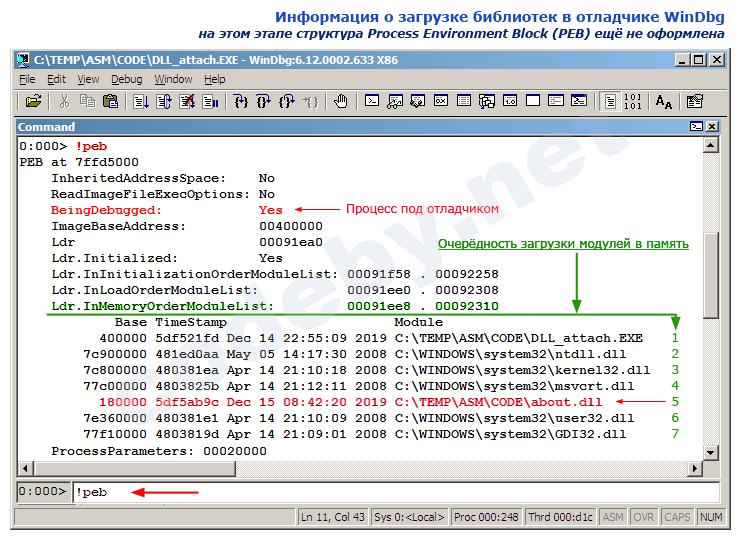The width and height of the screenshot is (739, 537).
Task: Open the Options toolbar icon
Action: tap(694, 101)
